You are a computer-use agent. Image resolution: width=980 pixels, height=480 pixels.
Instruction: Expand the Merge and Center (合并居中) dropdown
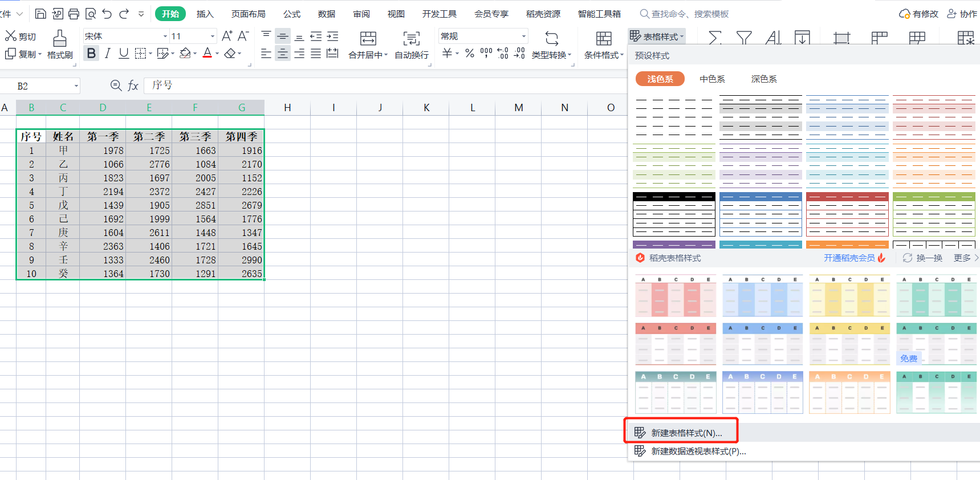click(386, 55)
